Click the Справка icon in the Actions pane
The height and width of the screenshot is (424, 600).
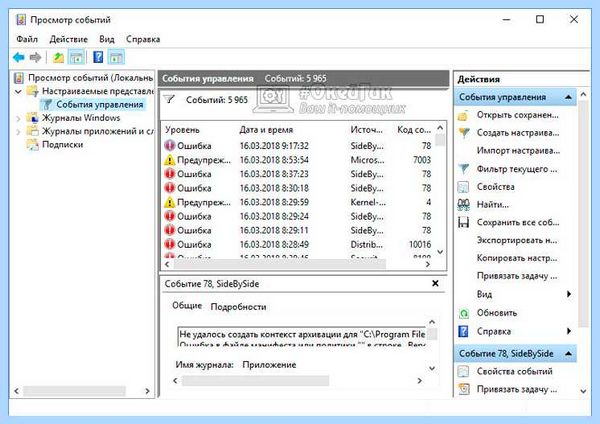tap(463, 331)
